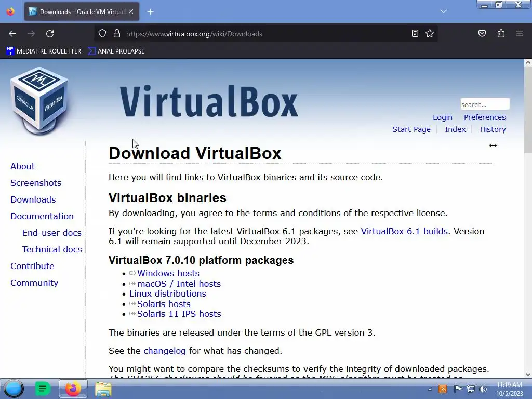Open End-user docs link

pyautogui.click(x=52, y=233)
